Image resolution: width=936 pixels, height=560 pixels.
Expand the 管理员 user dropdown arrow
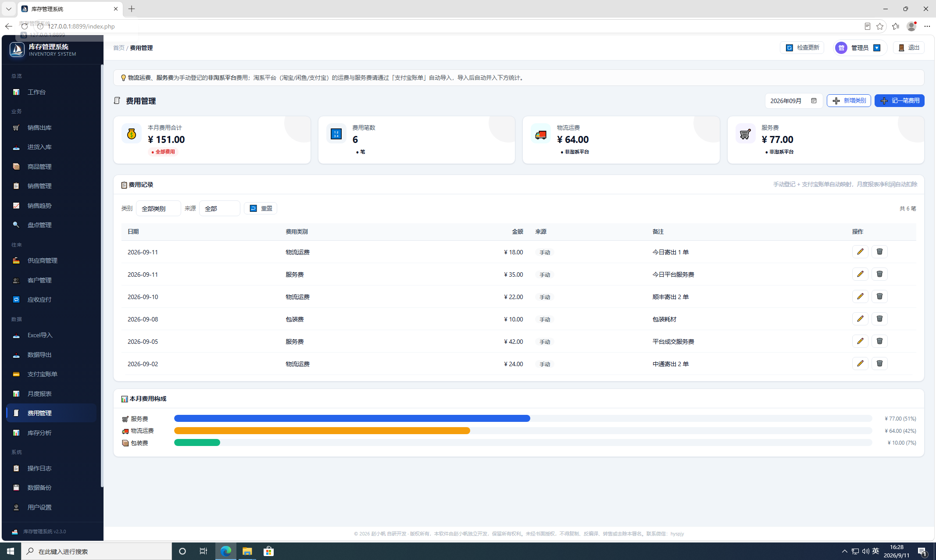[877, 48]
